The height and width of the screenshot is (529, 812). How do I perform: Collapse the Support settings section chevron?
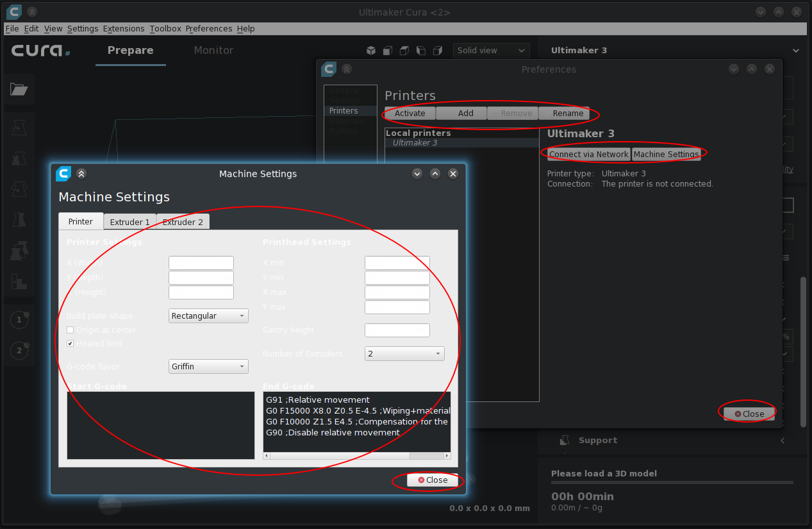pyautogui.click(x=783, y=441)
